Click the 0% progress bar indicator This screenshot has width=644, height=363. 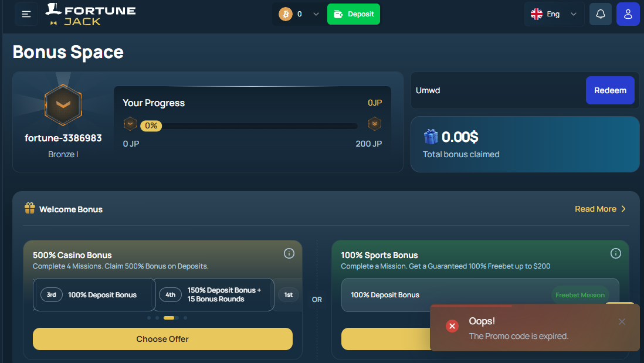coord(151,125)
